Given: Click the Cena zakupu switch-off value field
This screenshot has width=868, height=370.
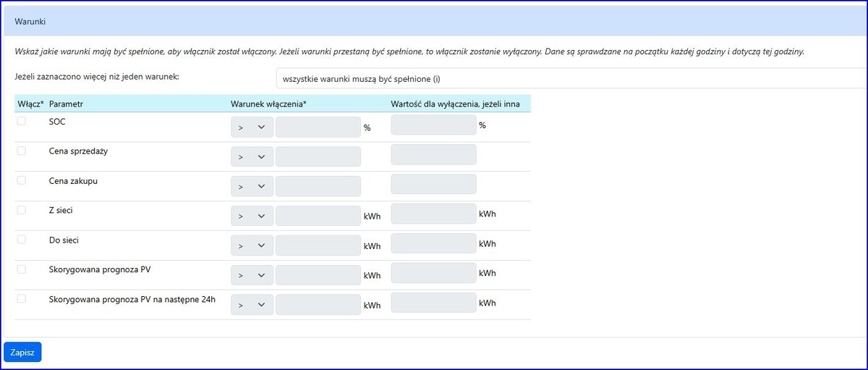Looking at the screenshot, I should click(433, 184).
